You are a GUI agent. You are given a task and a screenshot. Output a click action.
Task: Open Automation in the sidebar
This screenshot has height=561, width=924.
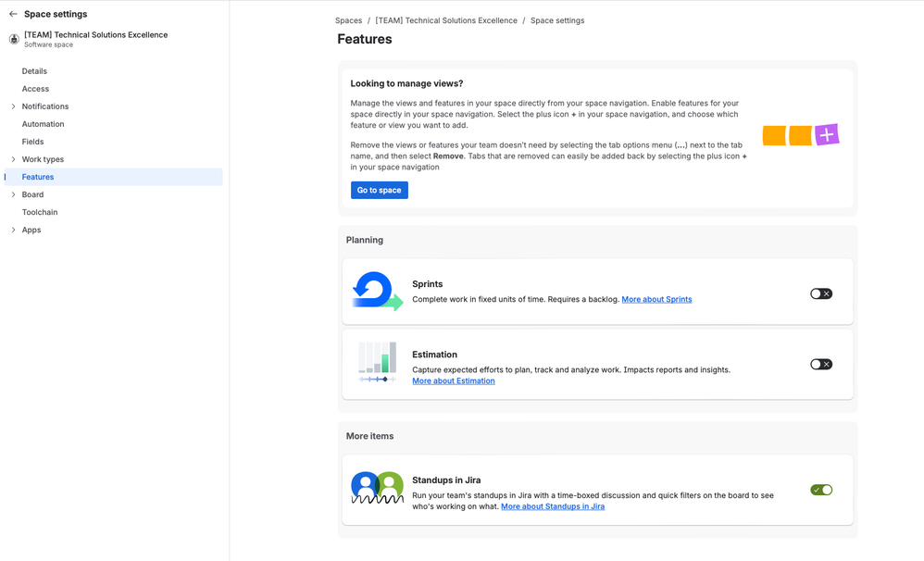(x=43, y=124)
